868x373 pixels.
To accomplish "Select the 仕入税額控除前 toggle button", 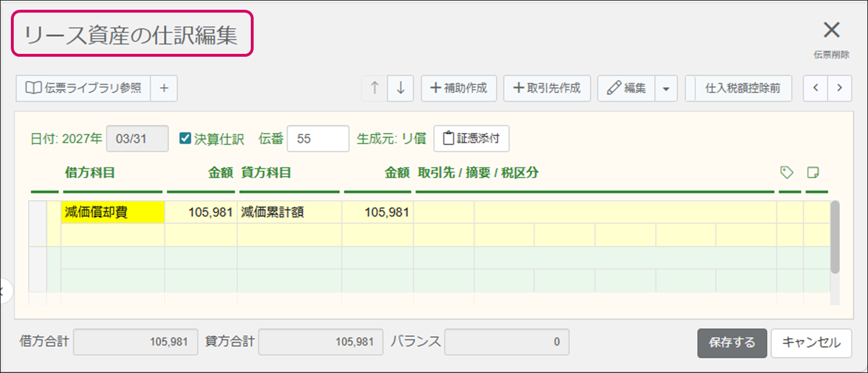I will [742, 88].
